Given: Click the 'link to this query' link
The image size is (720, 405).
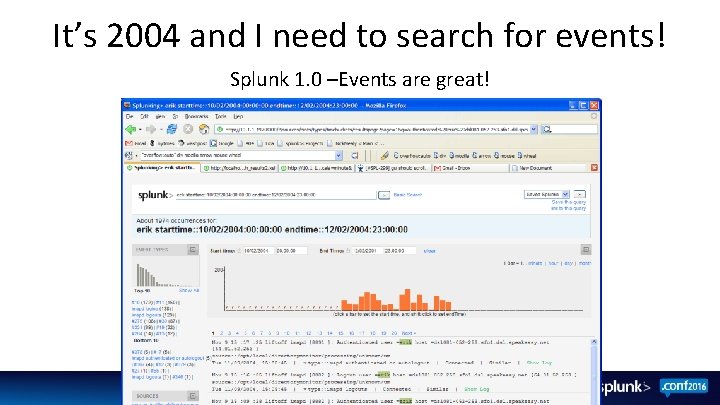Looking at the screenshot, I should coord(568,208).
